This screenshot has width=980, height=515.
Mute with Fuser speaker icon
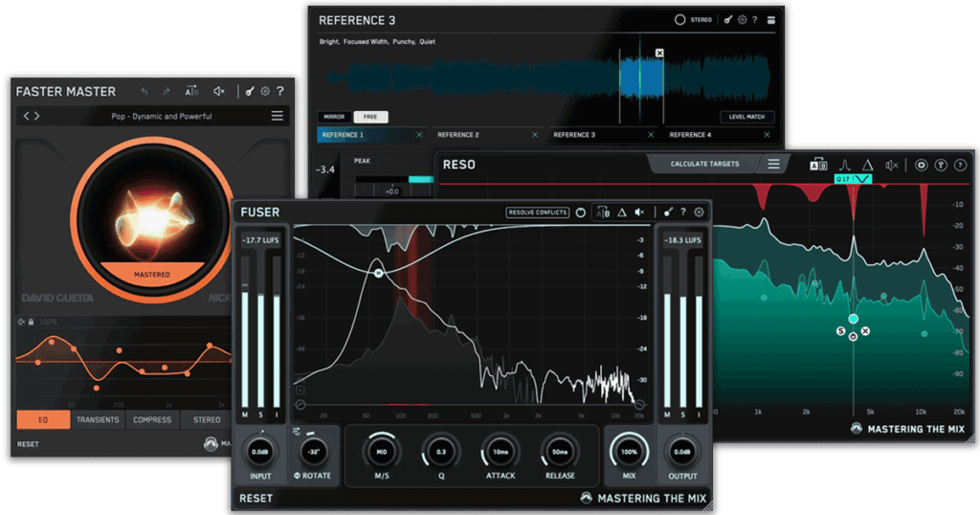pos(639,213)
